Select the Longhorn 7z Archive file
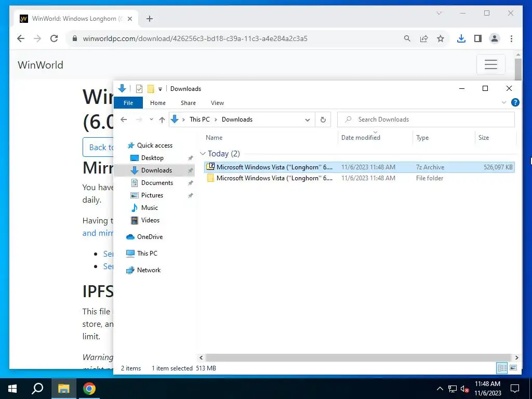 tap(360, 167)
